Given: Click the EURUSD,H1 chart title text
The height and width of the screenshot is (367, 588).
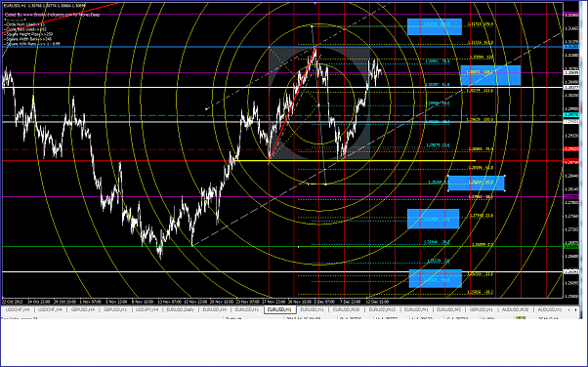Looking at the screenshot, I should (45, 6).
